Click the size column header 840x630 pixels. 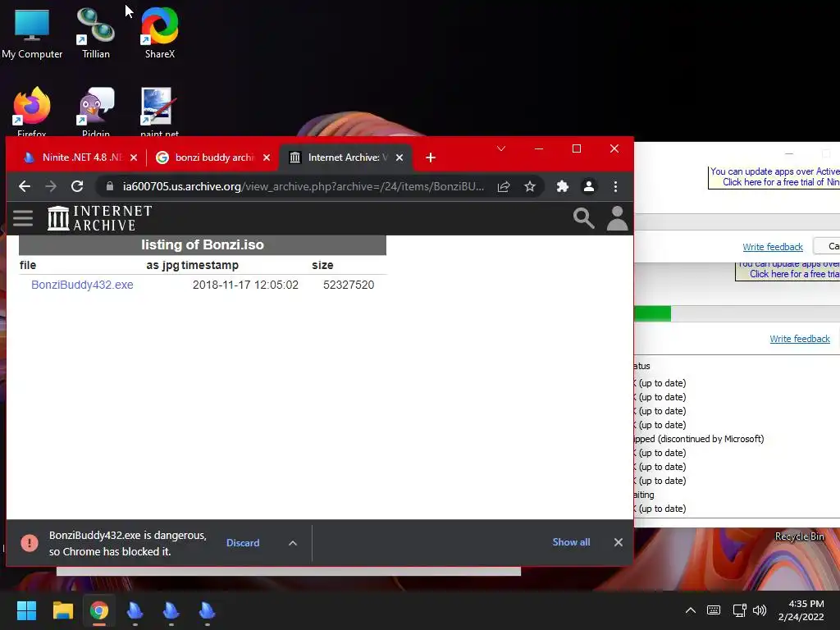coord(322,265)
